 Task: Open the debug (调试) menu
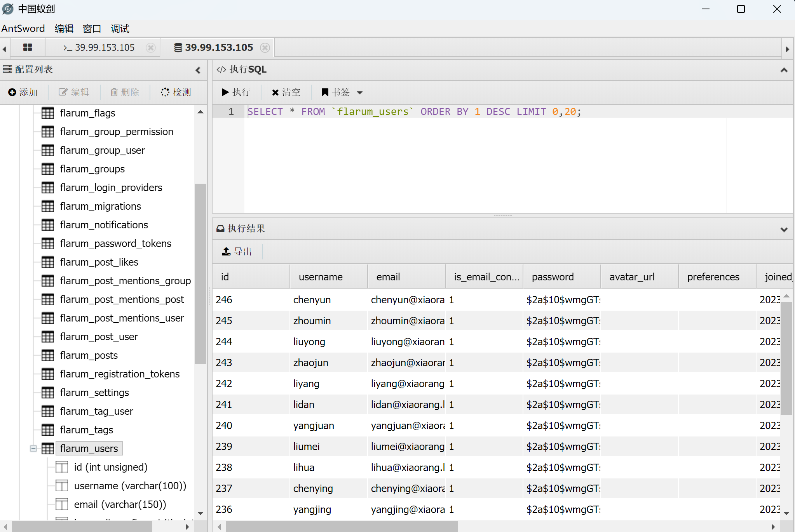(x=120, y=29)
